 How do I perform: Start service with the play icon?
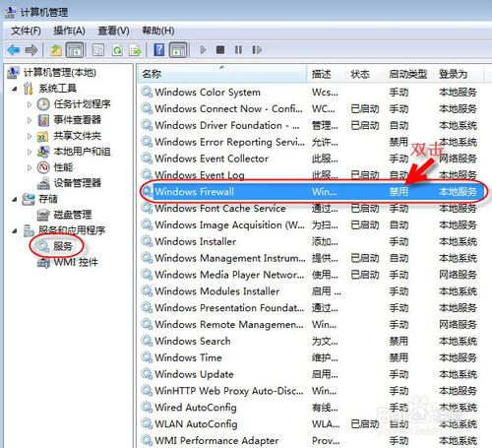tap(203, 50)
